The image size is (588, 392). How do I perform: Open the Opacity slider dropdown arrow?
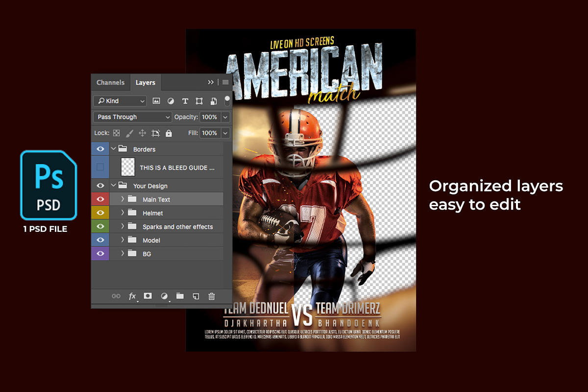[225, 117]
